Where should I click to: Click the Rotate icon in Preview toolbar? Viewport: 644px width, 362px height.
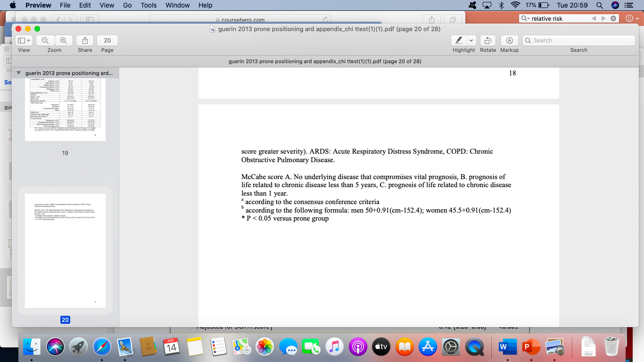pos(487,40)
